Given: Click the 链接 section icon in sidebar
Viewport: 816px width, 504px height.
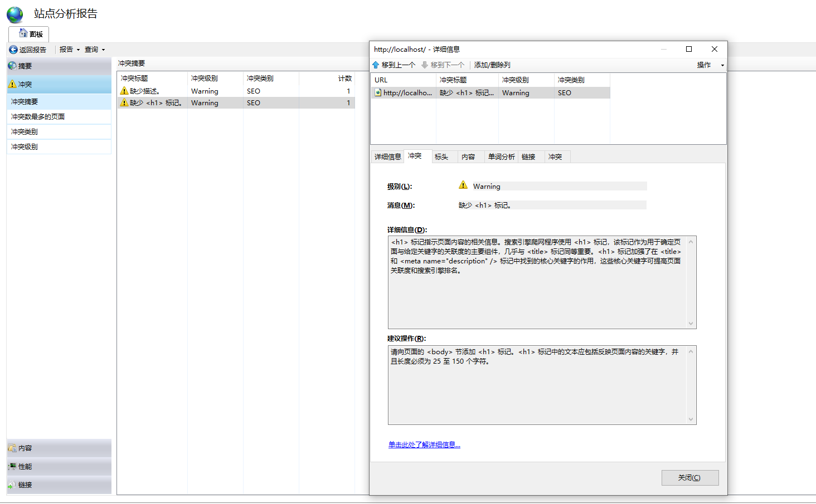Looking at the screenshot, I should click(12, 485).
